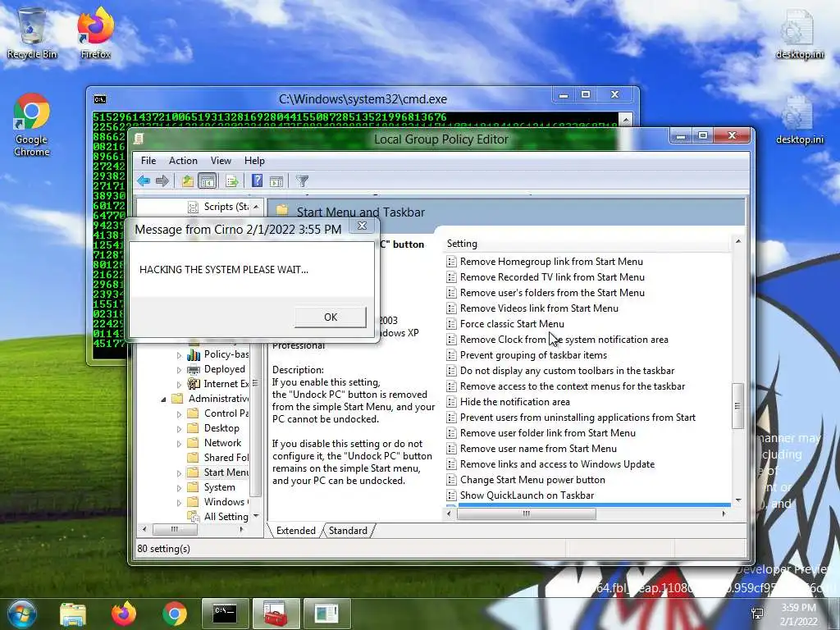Click the up arrow of settings list scrollbar
The image size is (840, 630).
(739, 242)
